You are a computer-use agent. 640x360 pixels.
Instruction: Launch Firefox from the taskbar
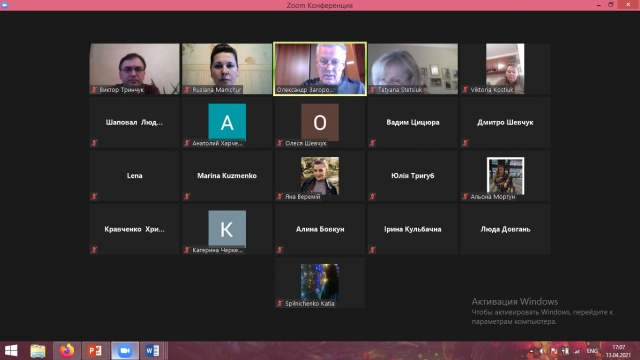67,351
